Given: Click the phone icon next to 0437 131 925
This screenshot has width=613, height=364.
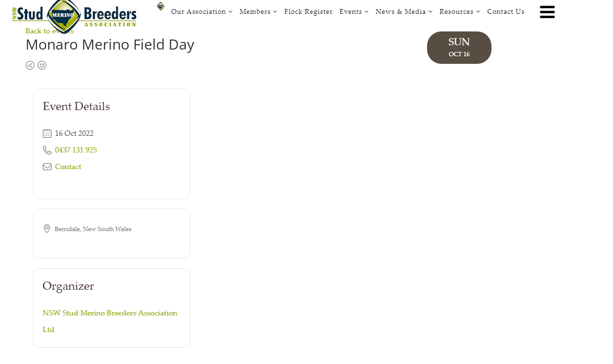Looking at the screenshot, I should [47, 150].
